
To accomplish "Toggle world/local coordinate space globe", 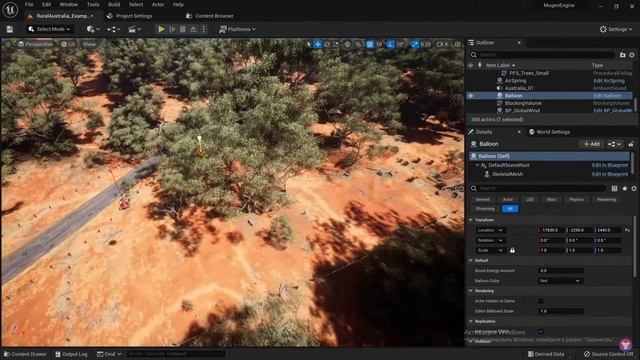I will pyautogui.click(x=347, y=44).
